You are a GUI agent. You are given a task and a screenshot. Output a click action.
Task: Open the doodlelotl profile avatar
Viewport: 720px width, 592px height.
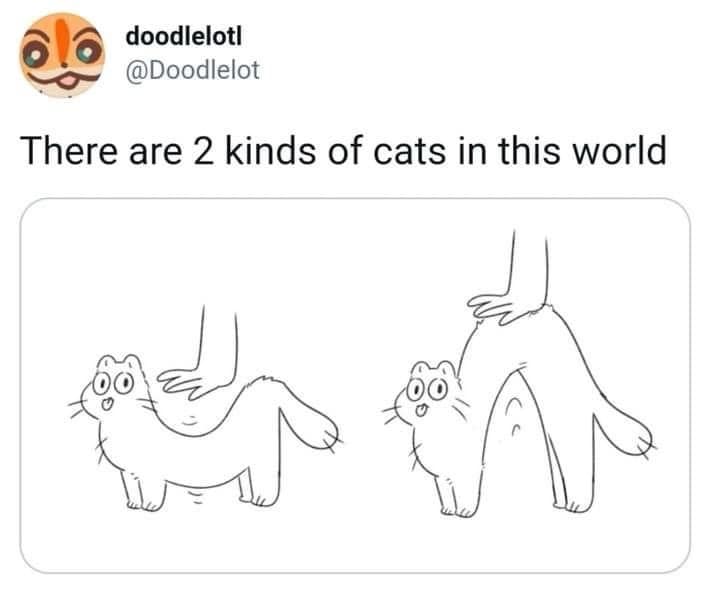[62, 55]
